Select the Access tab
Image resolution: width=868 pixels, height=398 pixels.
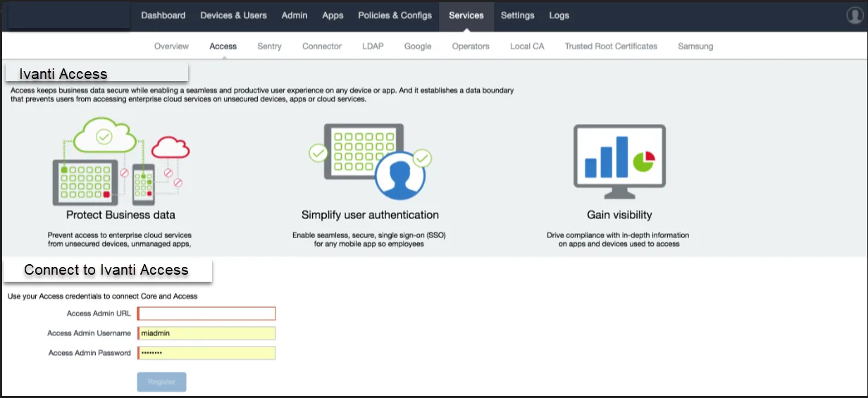223,46
